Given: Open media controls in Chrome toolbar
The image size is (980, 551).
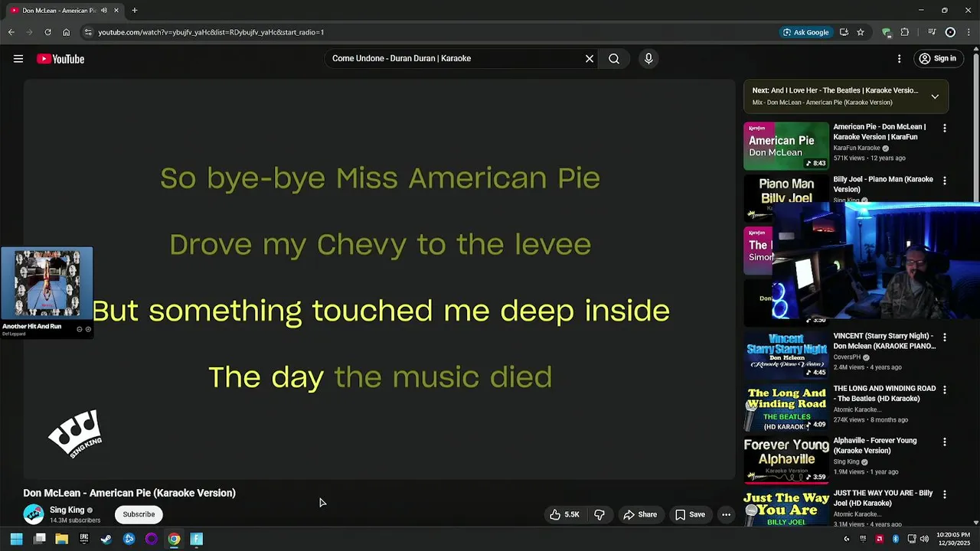Looking at the screenshot, I should [932, 32].
